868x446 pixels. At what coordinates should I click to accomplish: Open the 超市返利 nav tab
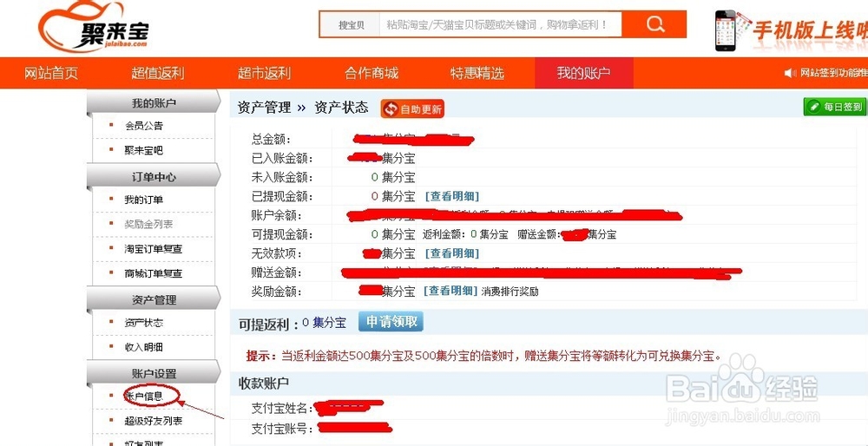(x=264, y=73)
